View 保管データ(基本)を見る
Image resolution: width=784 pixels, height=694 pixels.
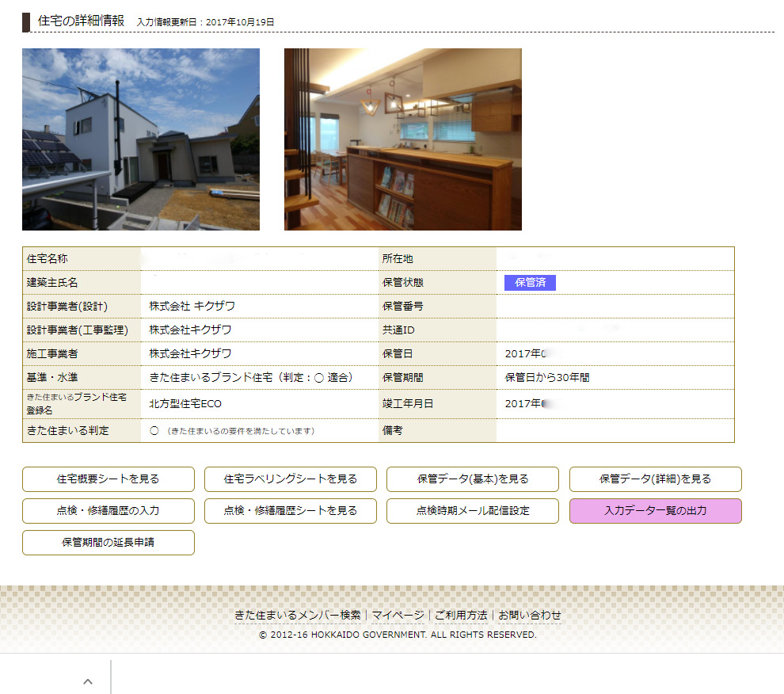[x=473, y=479]
